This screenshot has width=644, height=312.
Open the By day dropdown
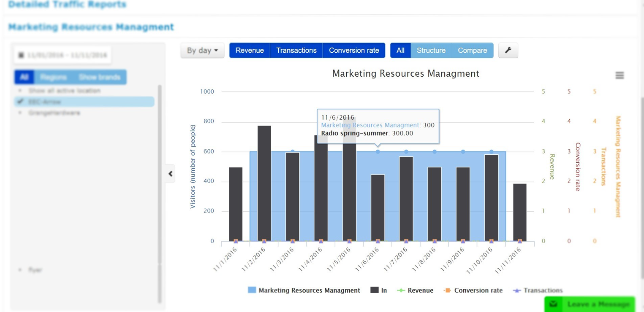202,51
